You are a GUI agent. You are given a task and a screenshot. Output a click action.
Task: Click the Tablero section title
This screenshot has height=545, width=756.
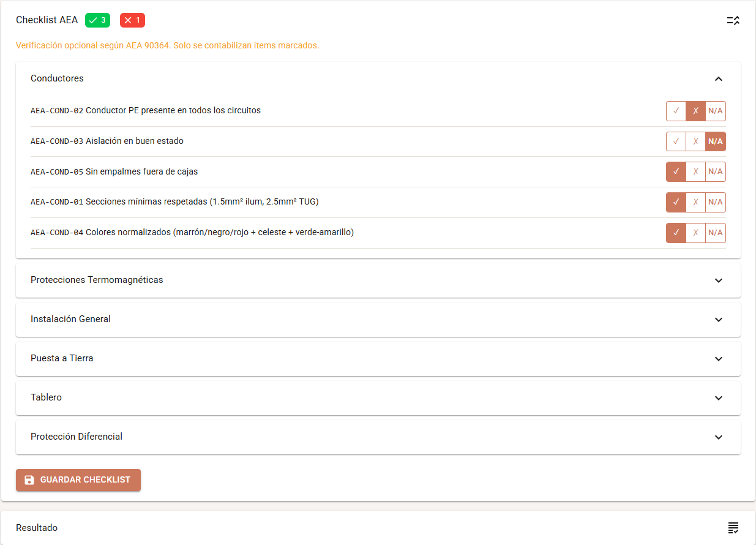pos(46,397)
